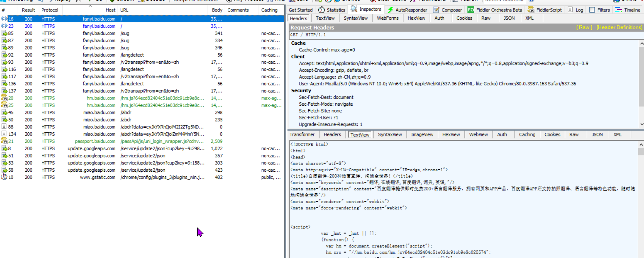Click the Timeline tab icon
This screenshot has width=644, height=258.
pos(619,10)
